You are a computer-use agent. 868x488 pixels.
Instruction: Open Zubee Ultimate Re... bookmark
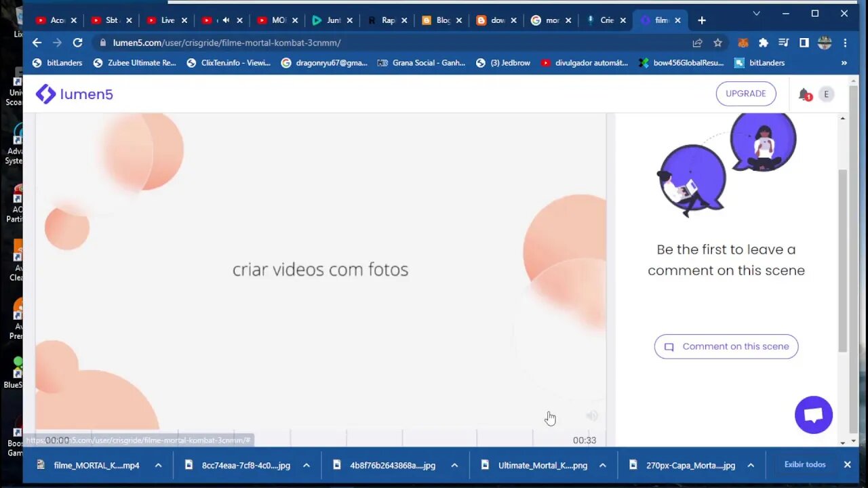(x=134, y=62)
